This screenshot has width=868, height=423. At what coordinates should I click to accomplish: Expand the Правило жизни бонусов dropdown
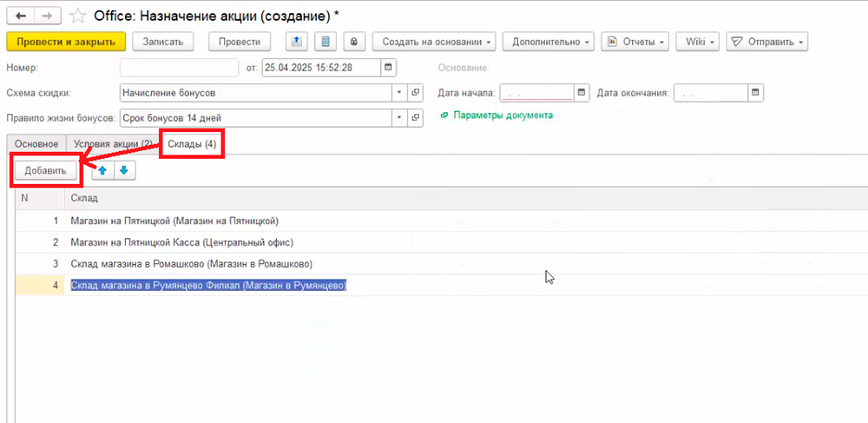(x=398, y=117)
